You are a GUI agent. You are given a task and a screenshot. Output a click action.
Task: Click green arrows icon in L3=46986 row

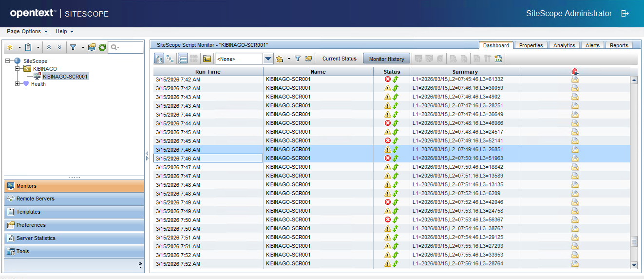396,123
